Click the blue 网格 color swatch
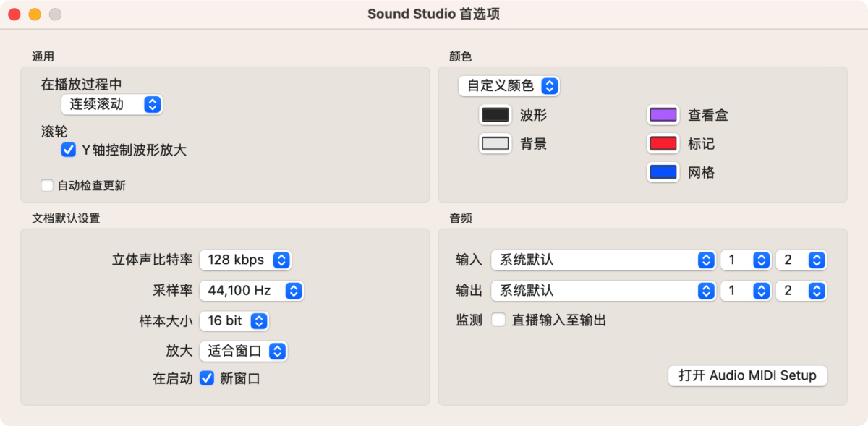The image size is (868, 426). pyautogui.click(x=663, y=173)
